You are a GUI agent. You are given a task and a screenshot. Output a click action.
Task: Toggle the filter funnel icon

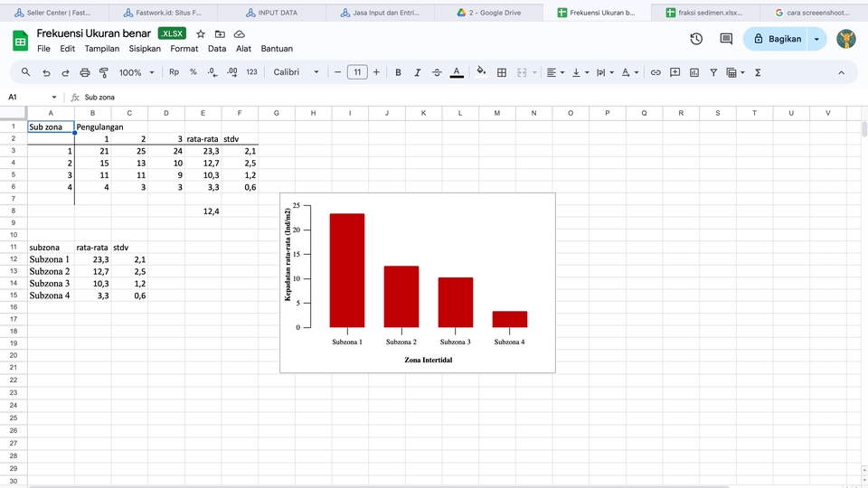coord(713,72)
